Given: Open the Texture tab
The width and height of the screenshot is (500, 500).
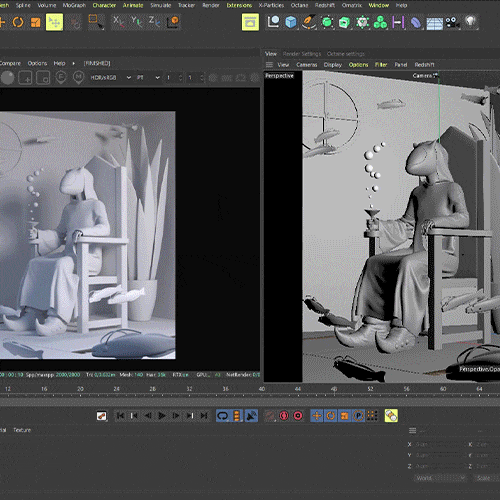Looking at the screenshot, I should pyautogui.click(x=22, y=430).
